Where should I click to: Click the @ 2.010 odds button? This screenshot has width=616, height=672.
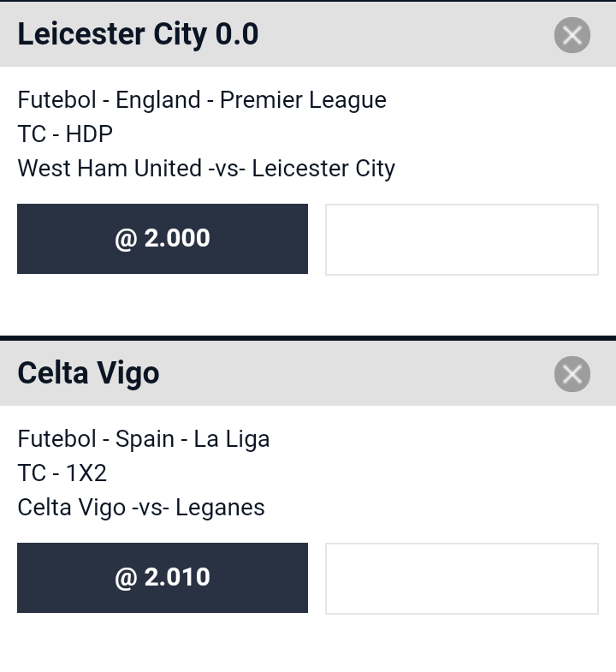(163, 578)
